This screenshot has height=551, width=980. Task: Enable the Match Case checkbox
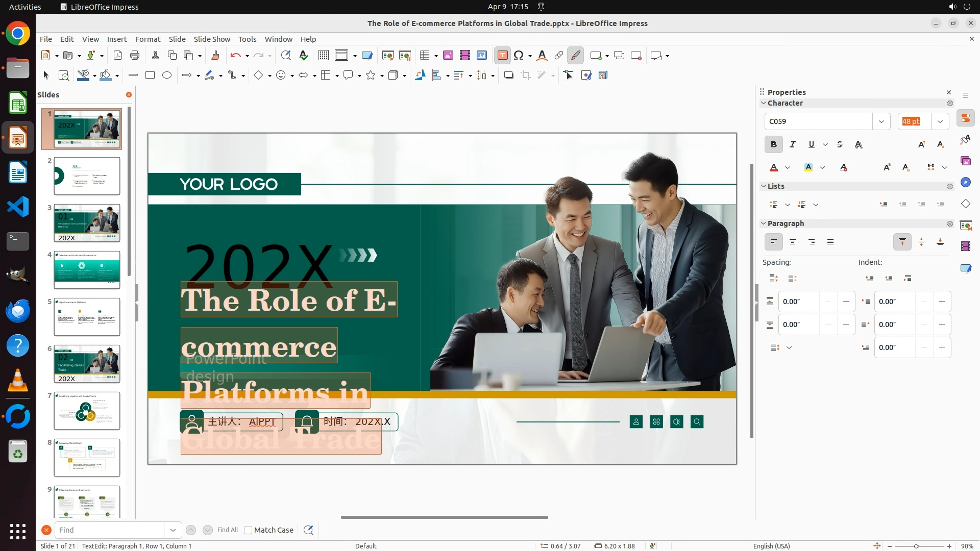248,530
